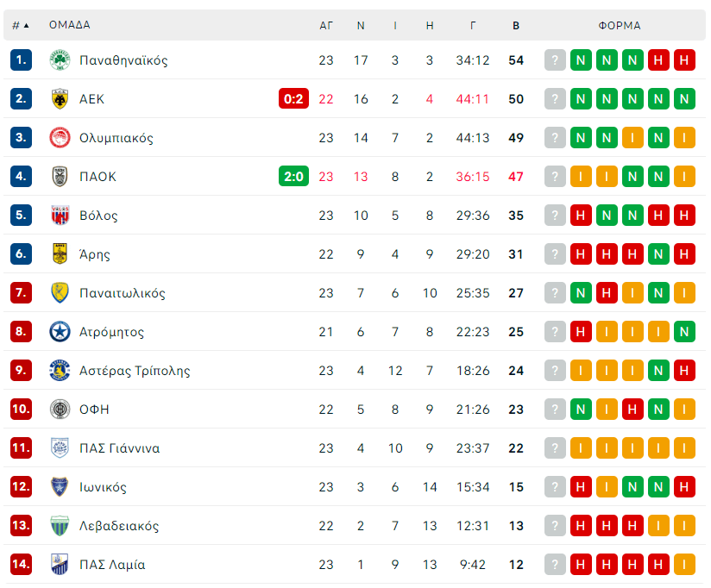Click the gray ? form badge for Ιωνικός
711x588 pixels.
tap(555, 487)
